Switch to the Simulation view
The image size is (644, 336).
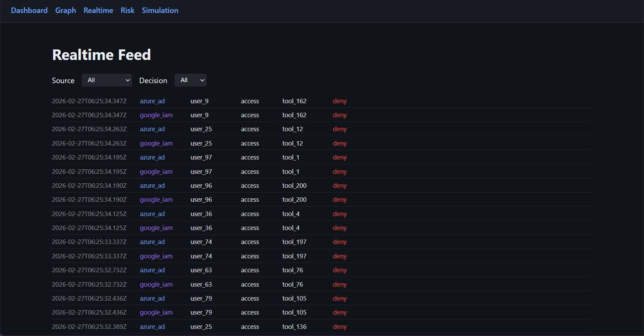[160, 10]
